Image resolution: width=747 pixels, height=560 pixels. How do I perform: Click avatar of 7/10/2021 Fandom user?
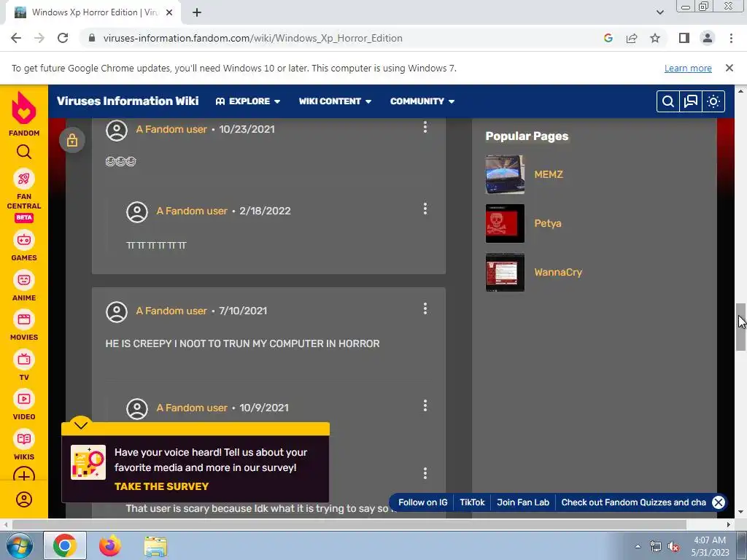(117, 312)
